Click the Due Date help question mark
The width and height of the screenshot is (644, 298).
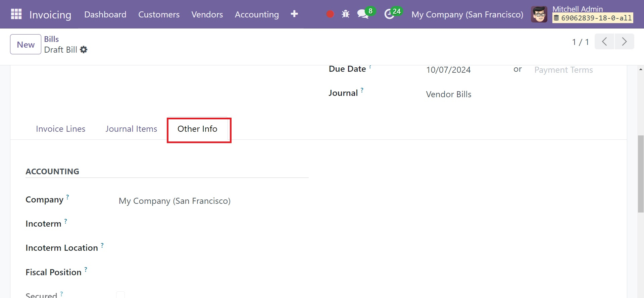pos(370,67)
